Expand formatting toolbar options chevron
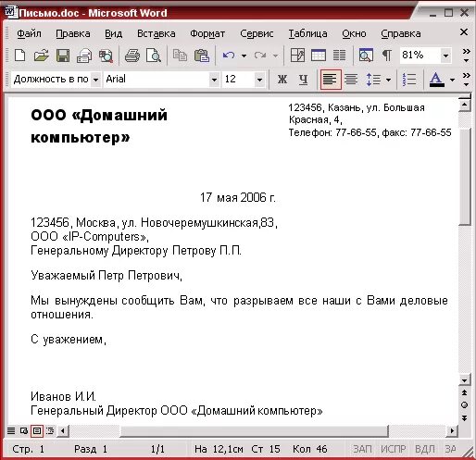 point(467,80)
